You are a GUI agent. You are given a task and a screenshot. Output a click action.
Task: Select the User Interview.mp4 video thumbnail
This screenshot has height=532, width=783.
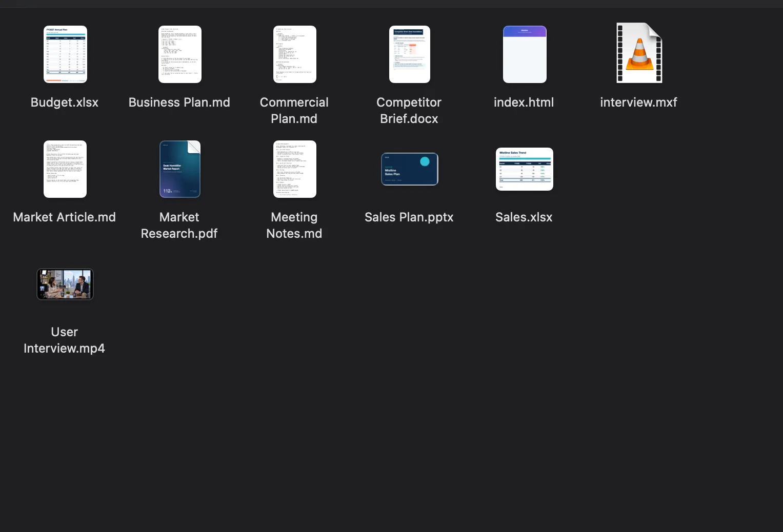[65, 284]
